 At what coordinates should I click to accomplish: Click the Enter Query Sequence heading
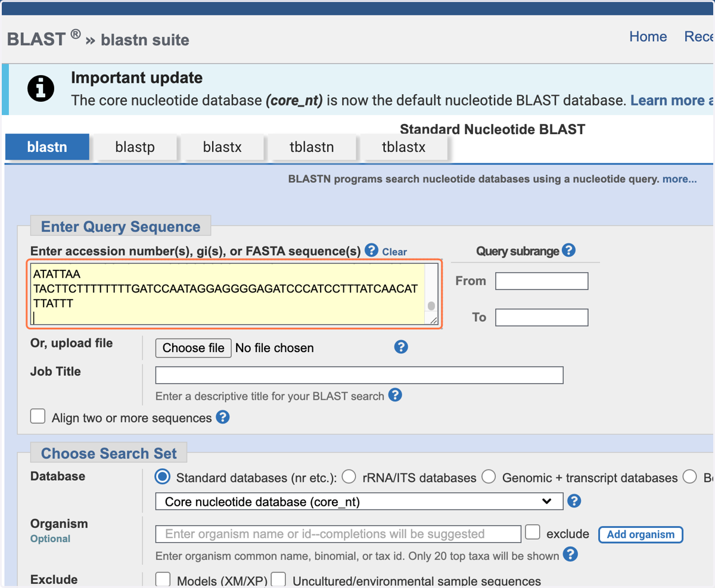120,227
